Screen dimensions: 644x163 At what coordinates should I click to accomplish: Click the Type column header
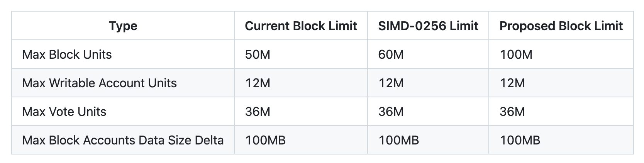[123, 26]
